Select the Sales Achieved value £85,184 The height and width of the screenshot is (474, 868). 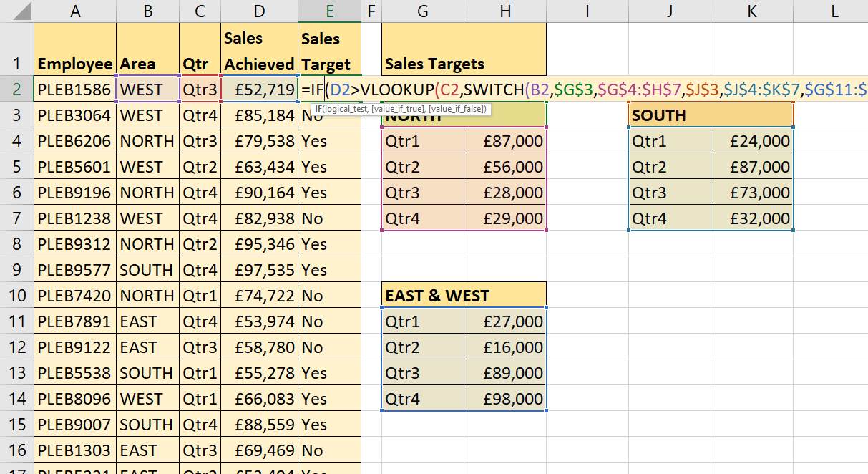(x=259, y=115)
